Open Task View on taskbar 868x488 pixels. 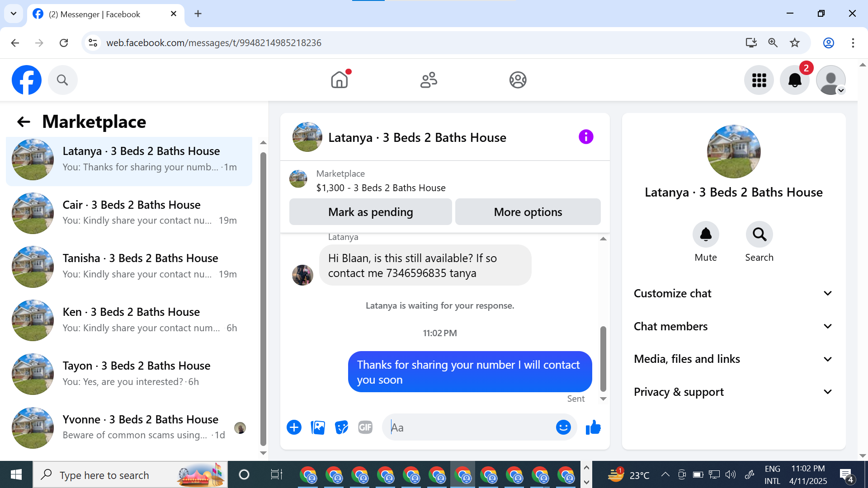pos(276,474)
